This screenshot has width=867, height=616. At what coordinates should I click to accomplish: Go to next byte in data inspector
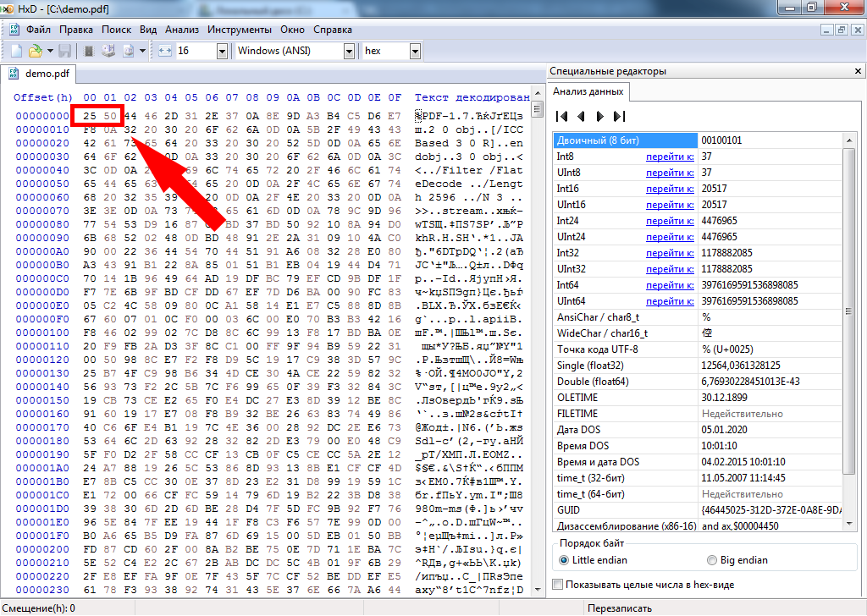coord(599,116)
